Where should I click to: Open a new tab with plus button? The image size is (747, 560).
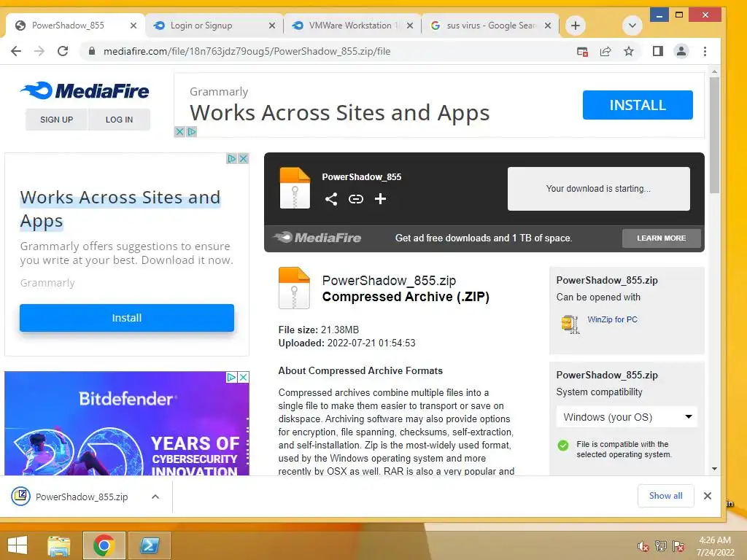pyautogui.click(x=576, y=26)
